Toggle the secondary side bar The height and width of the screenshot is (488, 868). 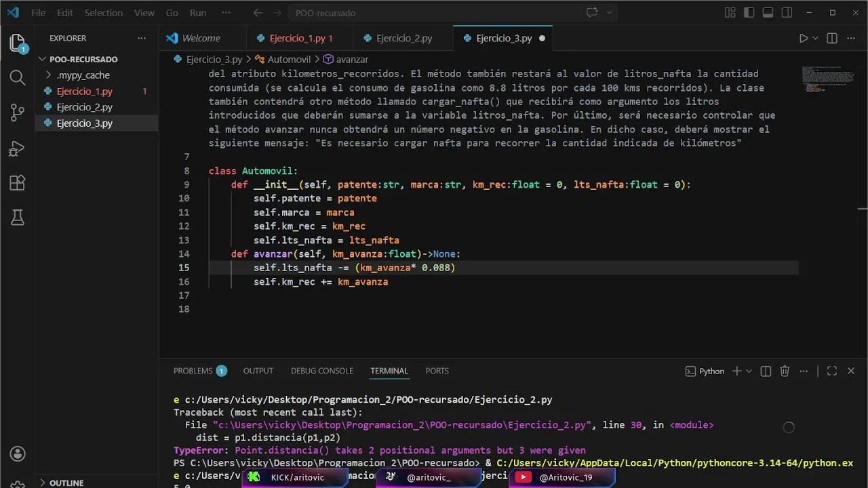pyautogui.click(x=787, y=12)
